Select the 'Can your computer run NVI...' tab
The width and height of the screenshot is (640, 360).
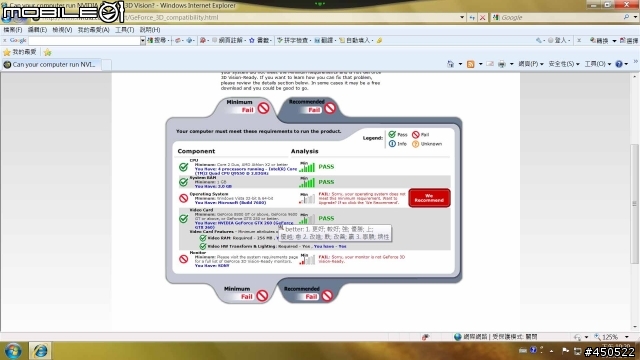point(51,64)
